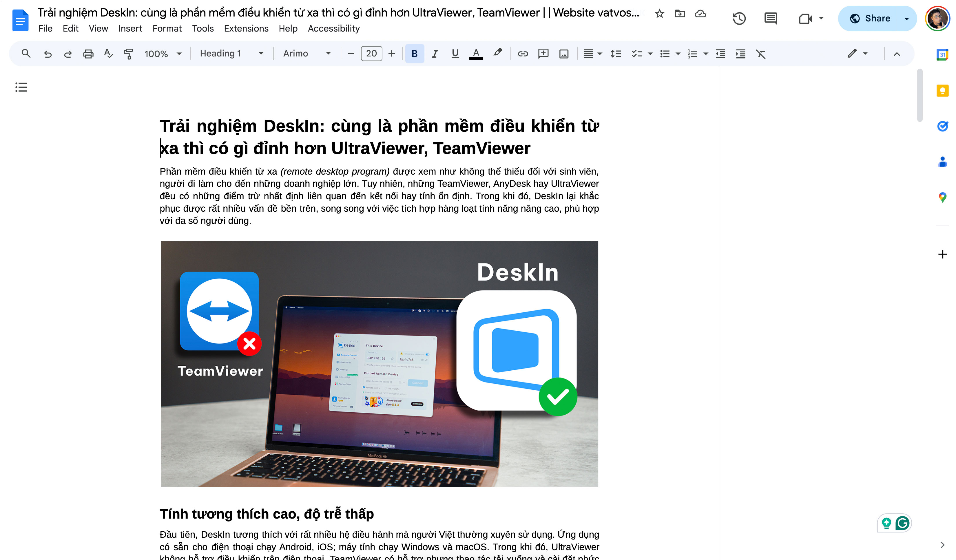This screenshot has height=560, width=956.
Task: Click the Italic formatting icon
Action: 434,53
